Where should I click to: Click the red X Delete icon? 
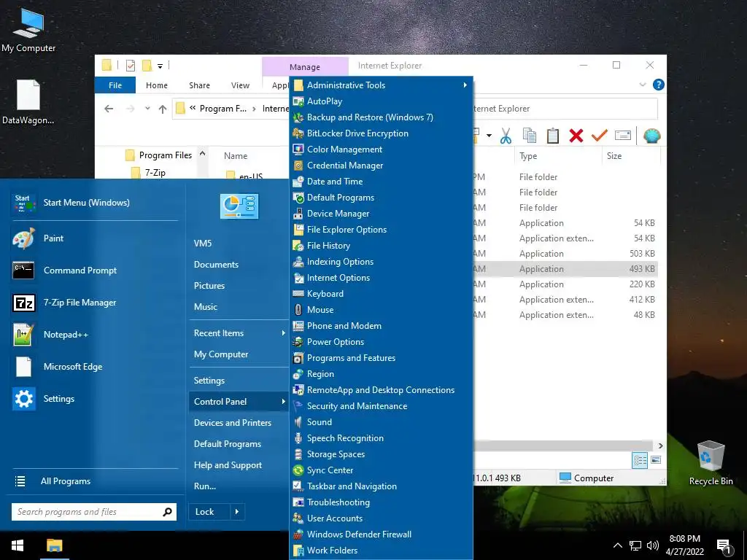576,136
